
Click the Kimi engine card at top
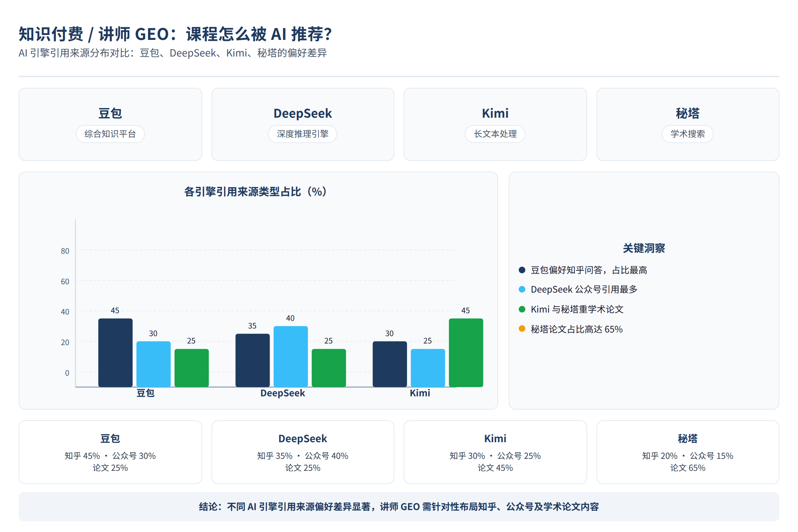[495, 124]
